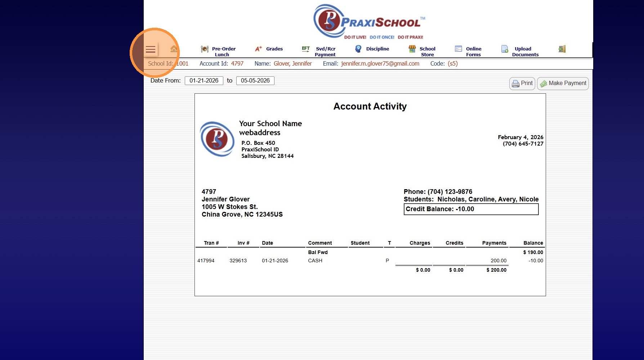Click the 1005 W Stokes St. address
This screenshot has width=644, height=360.
tap(230, 207)
